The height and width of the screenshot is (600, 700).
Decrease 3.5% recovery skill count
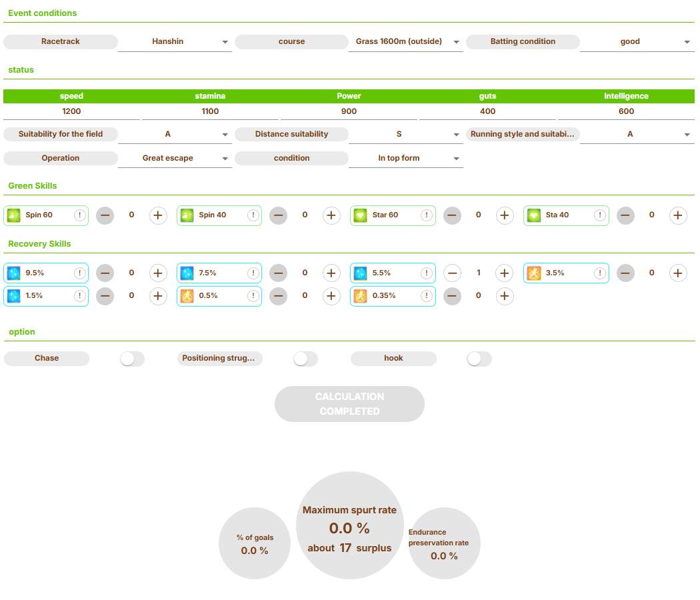pos(625,273)
